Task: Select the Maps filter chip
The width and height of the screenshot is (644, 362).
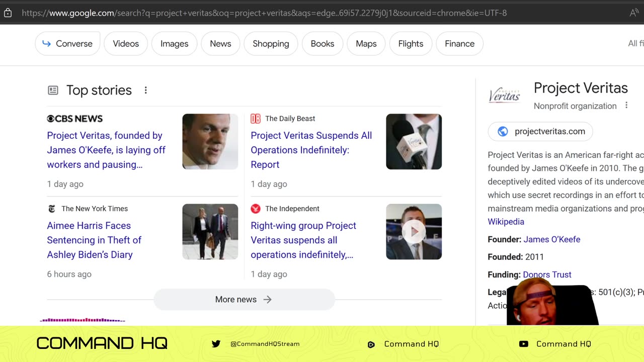Action: click(366, 44)
